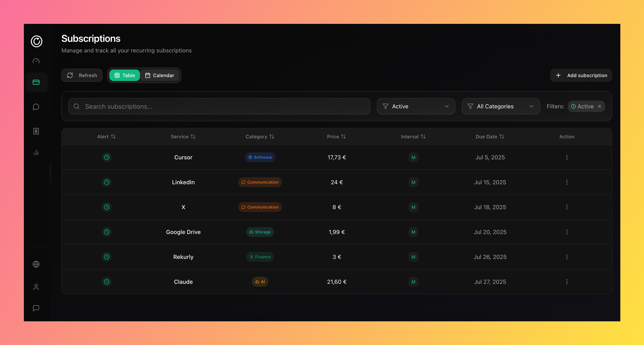Click the Jul 27, 2025 due date
The height and width of the screenshot is (345, 644).
[490, 282]
